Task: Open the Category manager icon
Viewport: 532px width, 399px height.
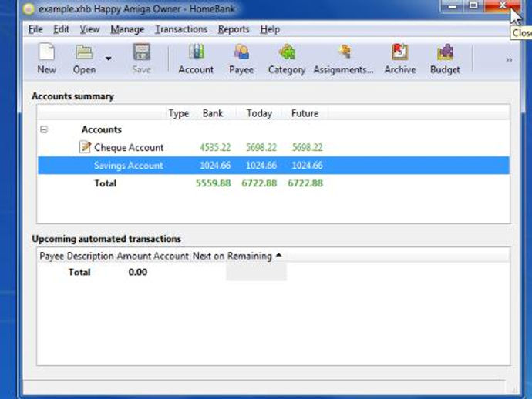Action: pos(287,59)
